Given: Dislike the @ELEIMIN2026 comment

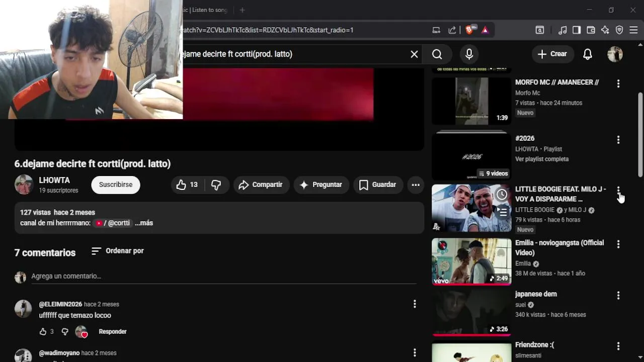Looking at the screenshot, I should pos(65,332).
